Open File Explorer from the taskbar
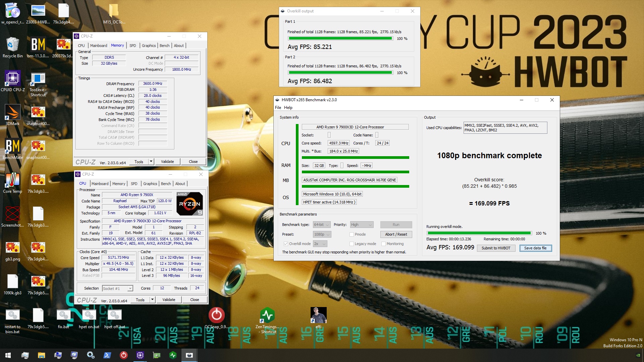 pos(41,355)
